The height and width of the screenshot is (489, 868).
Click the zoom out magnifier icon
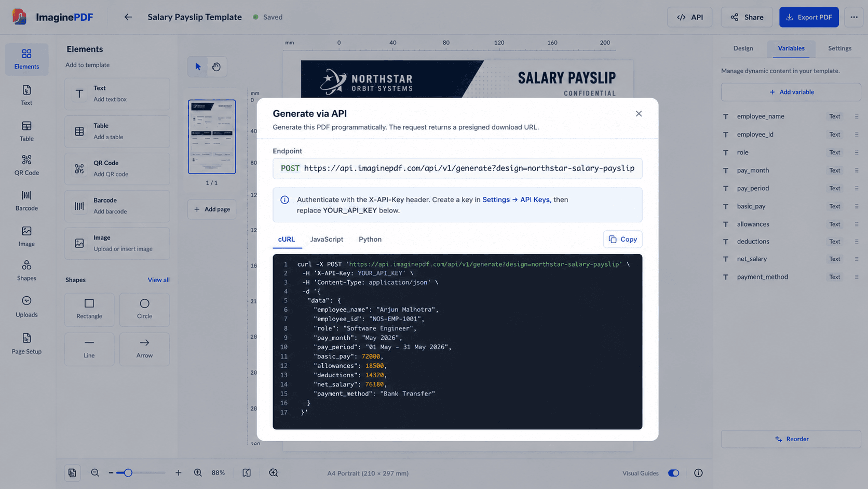pos(95,473)
